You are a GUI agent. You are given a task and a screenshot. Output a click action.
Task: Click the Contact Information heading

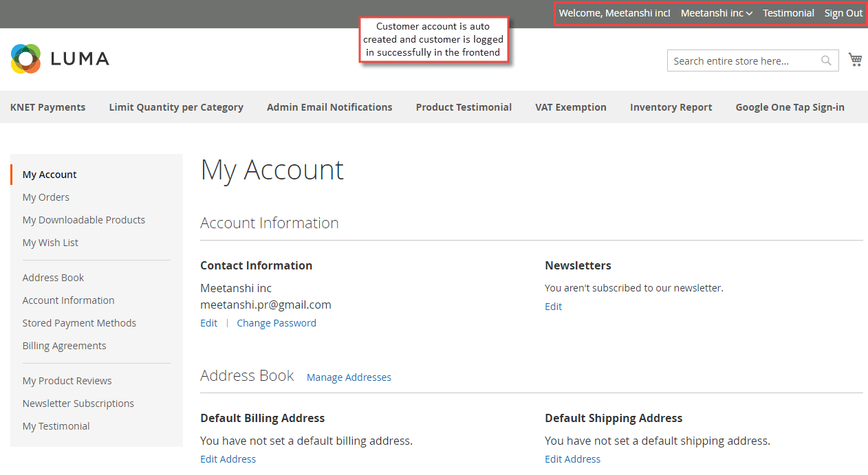click(256, 265)
